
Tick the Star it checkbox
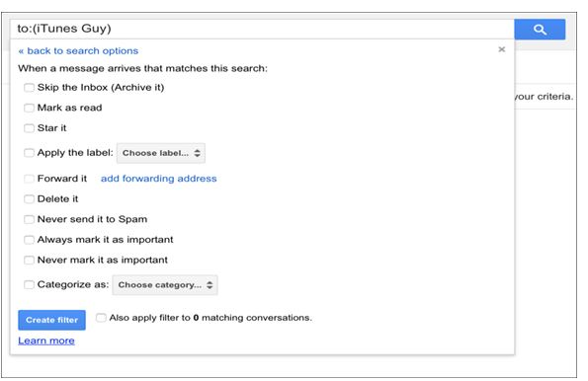29,128
